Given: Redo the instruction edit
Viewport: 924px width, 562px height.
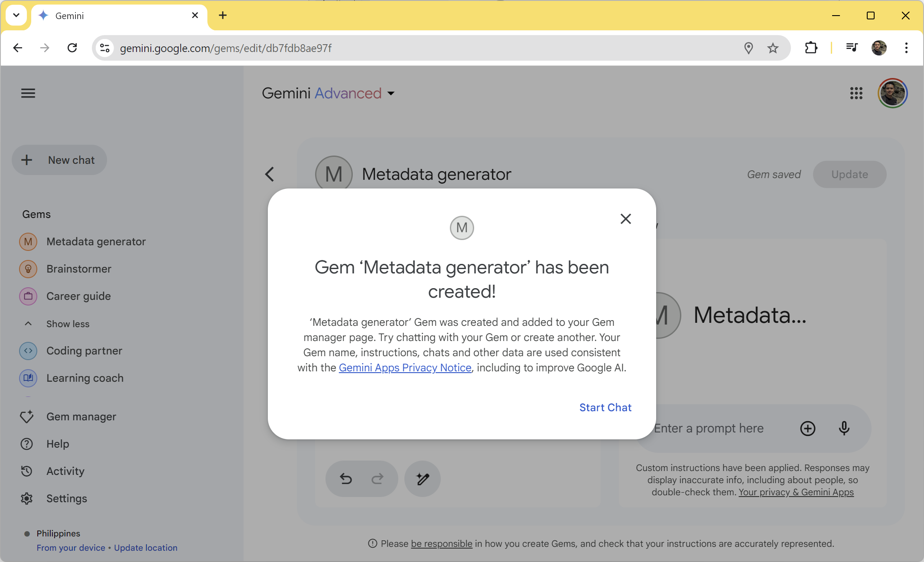Looking at the screenshot, I should pyautogui.click(x=377, y=479).
